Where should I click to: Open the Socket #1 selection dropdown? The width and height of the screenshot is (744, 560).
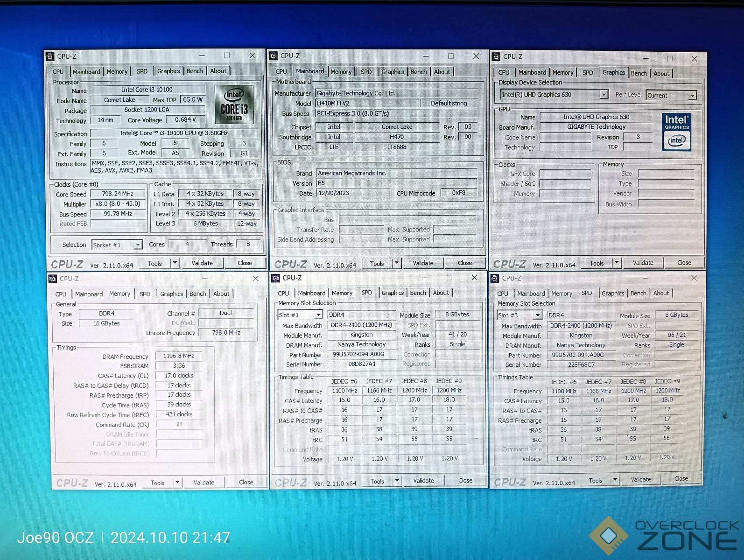point(137,245)
